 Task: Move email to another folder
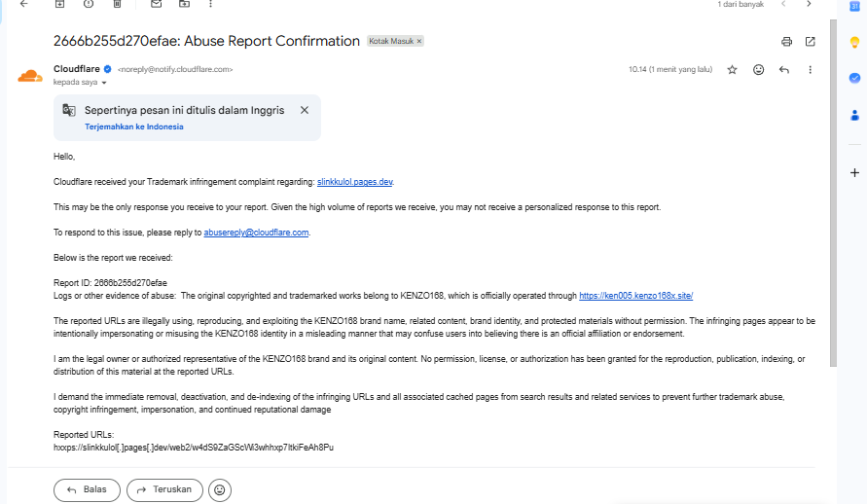point(184,4)
